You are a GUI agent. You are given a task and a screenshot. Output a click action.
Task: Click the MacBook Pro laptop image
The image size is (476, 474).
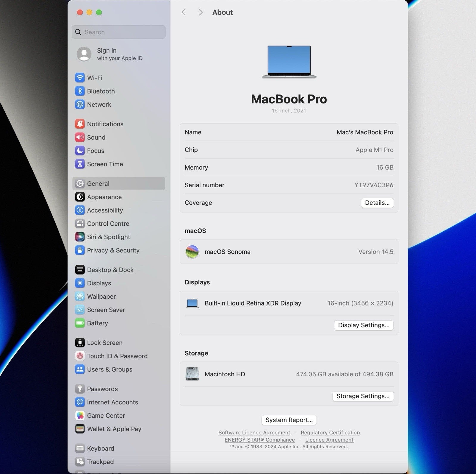click(x=289, y=62)
